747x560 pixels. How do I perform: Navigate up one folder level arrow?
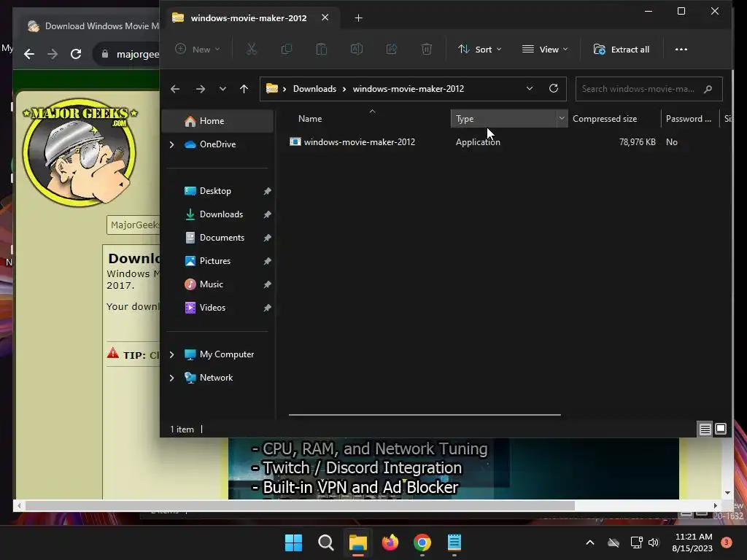click(x=244, y=88)
